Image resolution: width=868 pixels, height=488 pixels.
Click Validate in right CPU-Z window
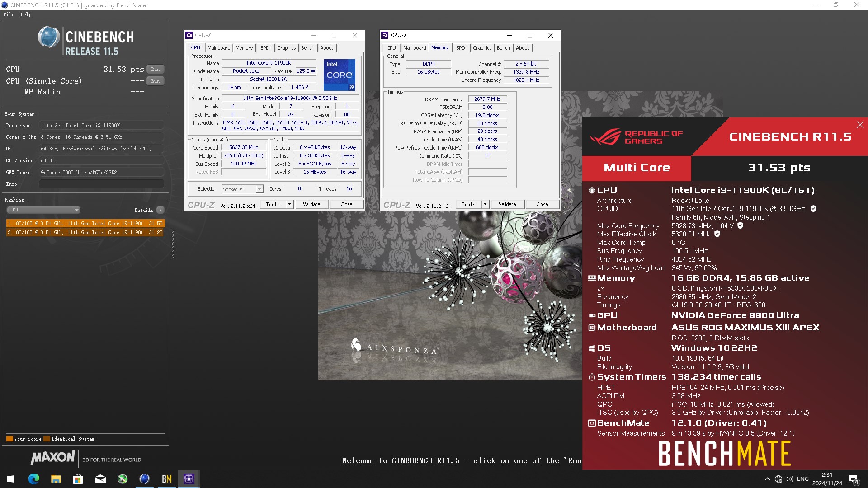pyautogui.click(x=507, y=204)
